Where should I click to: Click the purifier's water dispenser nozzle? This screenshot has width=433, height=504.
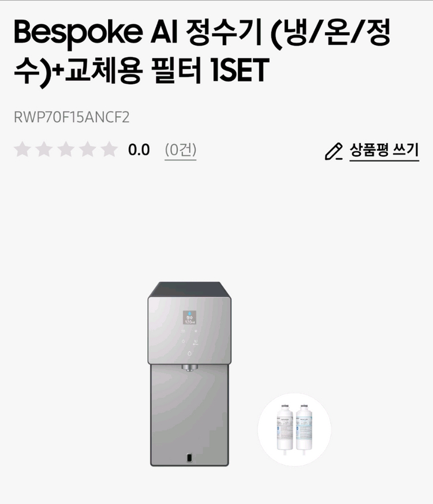(189, 368)
